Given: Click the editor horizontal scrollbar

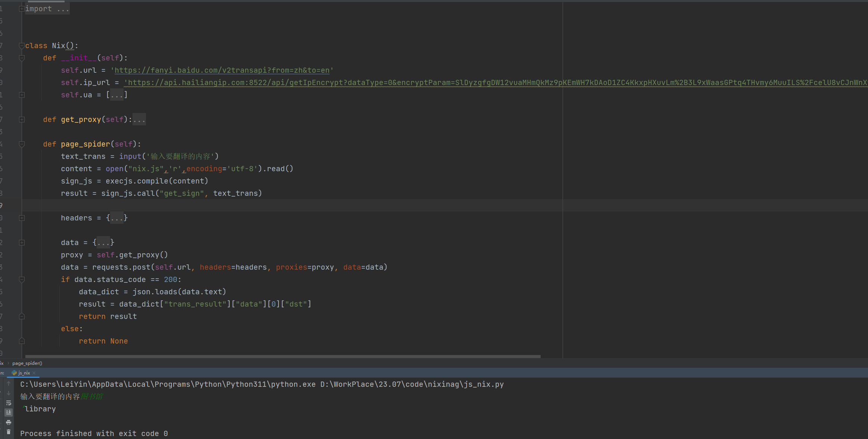Looking at the screenshot, I should (x=283, y=357).
